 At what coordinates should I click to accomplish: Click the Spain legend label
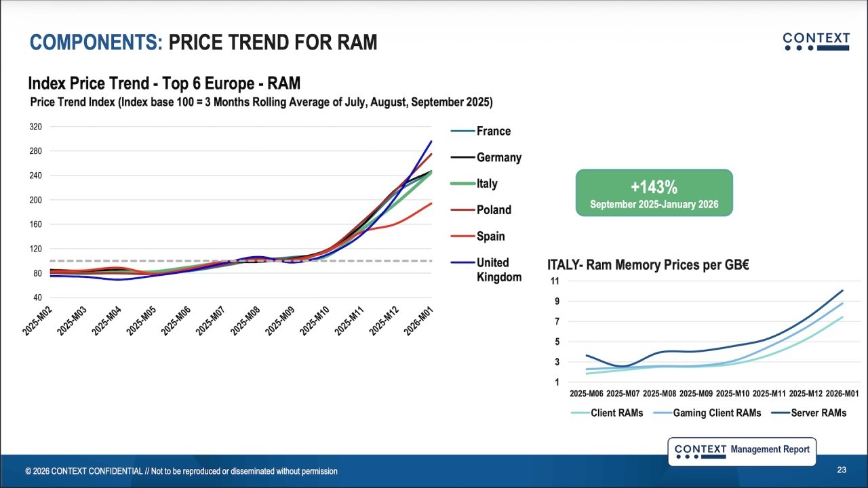[x=490, y=237]
